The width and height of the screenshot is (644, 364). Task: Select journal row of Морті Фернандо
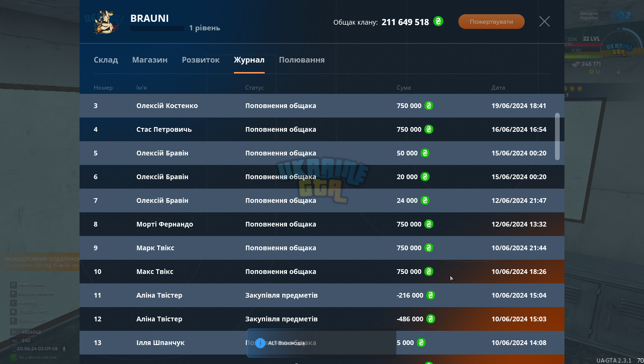click(322, 224)
